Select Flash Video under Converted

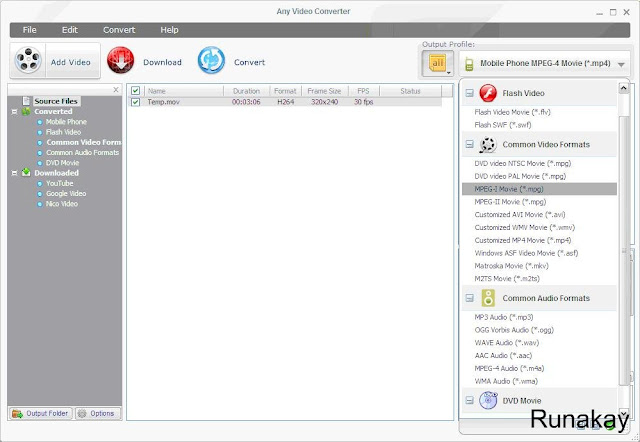point(63,132)
